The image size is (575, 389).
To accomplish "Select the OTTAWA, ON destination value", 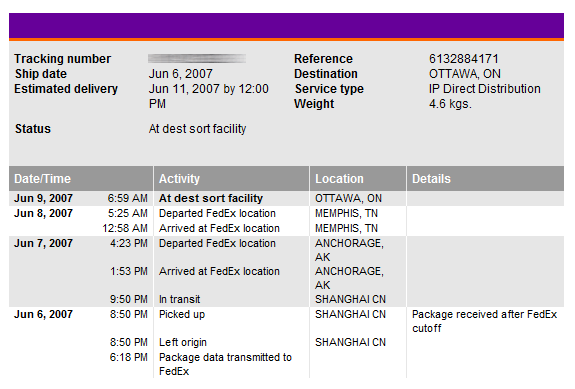I will tap(465, 74).
